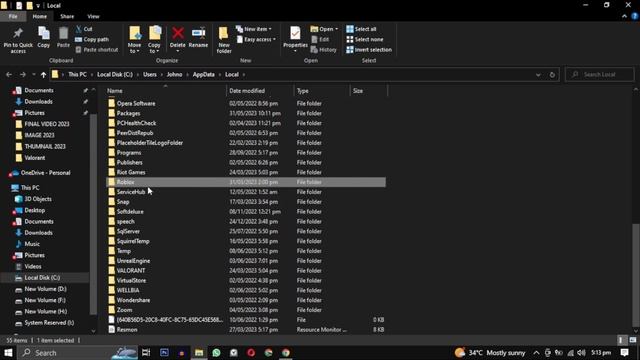Sort by Date modified column header
Image resolution: width=640 pixels, height=360 pixels.
click(260, 91)
